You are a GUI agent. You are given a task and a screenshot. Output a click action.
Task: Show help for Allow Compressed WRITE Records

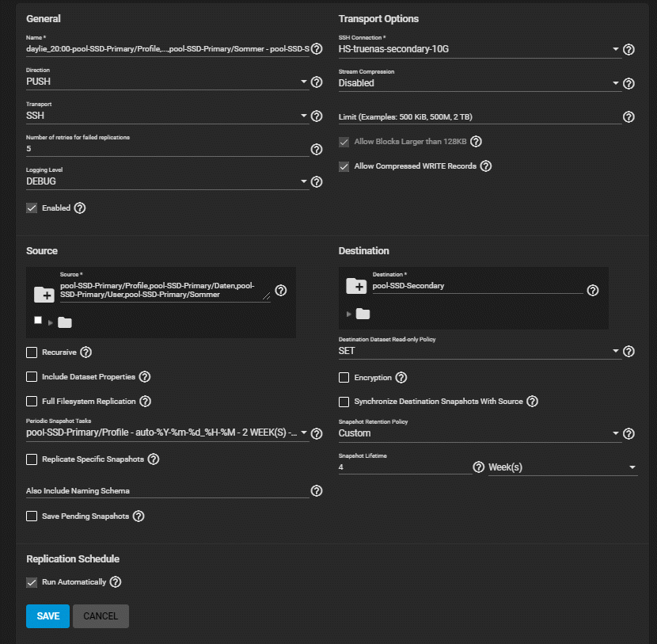click(486, 166)
